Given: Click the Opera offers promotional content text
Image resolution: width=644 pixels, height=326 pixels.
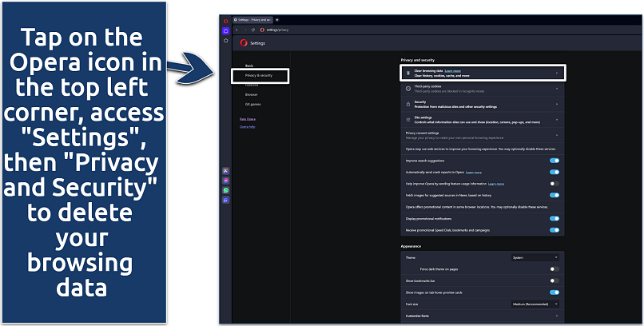Looking at the screenshot, I should click(476, 207).
